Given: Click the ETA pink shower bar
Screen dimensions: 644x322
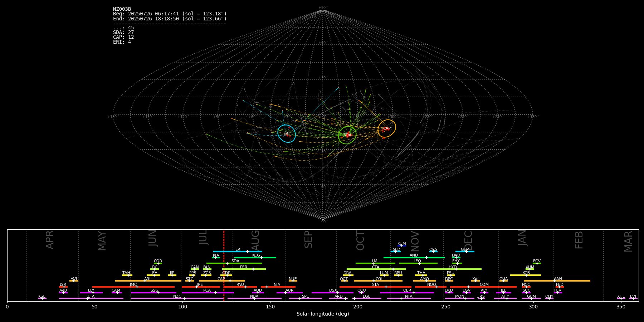Looking at the screenshot, I should [x=91, y=298].
